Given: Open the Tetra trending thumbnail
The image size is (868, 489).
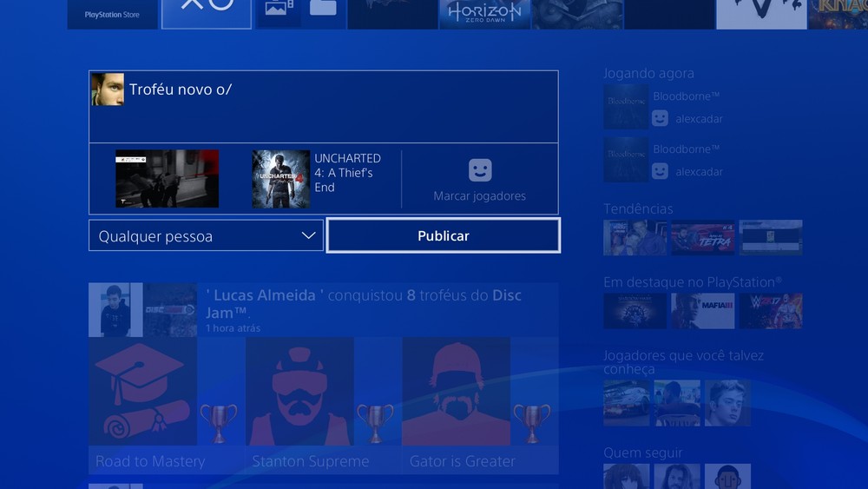Looking at the screenshot, I should 703,238.
